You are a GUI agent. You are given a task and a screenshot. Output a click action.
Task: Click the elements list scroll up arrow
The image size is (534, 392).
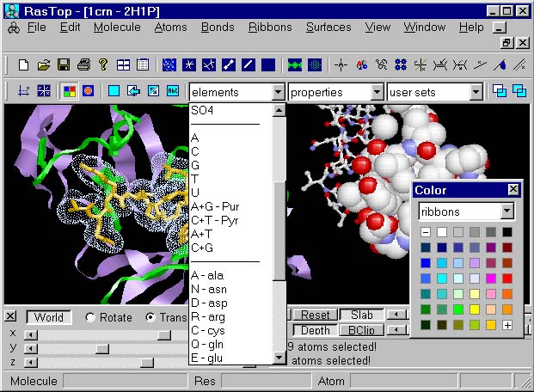(279, 110)
